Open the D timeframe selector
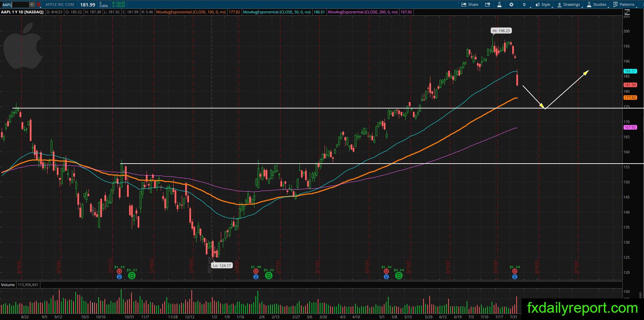Screen dimensions: 644x320 click(524, 4)
